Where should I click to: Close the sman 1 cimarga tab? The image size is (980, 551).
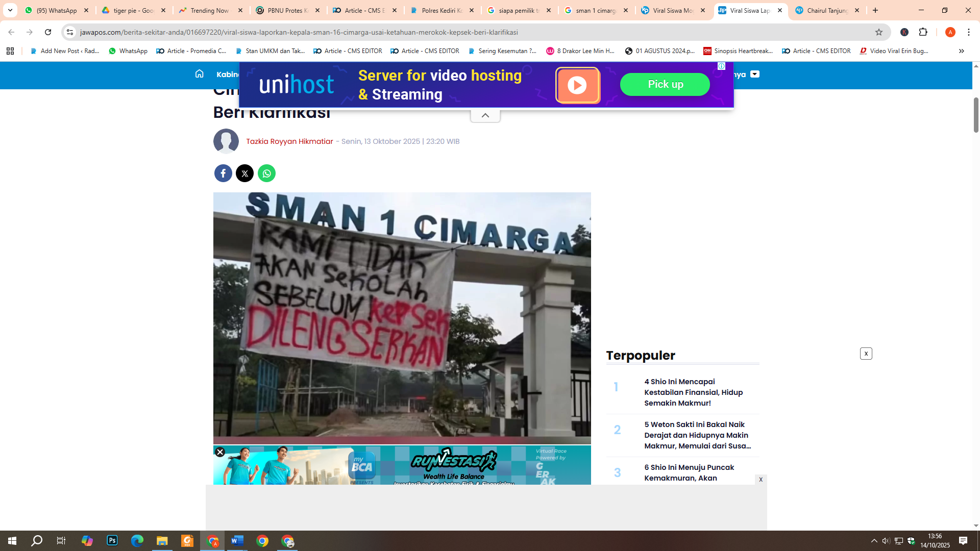(x=626, y=10)
